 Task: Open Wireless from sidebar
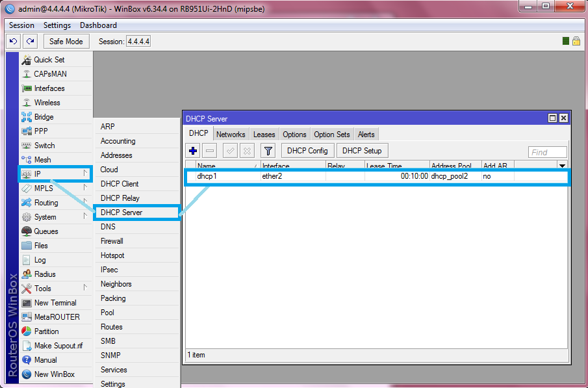pos(55,103)
